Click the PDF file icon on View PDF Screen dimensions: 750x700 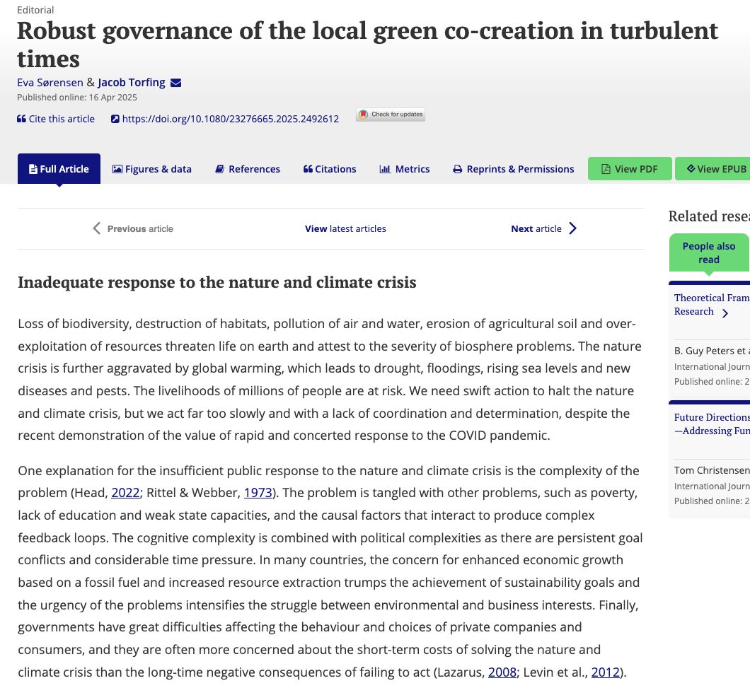click(606, 169)
